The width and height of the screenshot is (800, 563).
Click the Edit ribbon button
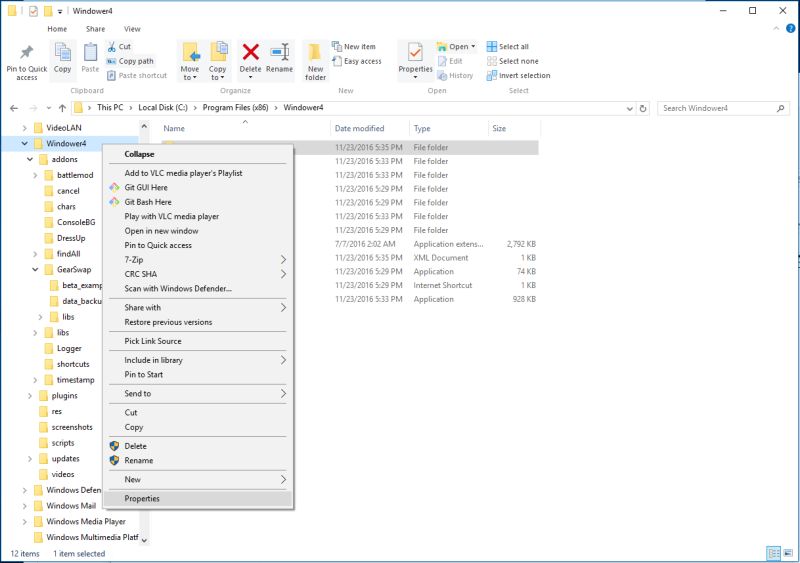tap(449, 61)
